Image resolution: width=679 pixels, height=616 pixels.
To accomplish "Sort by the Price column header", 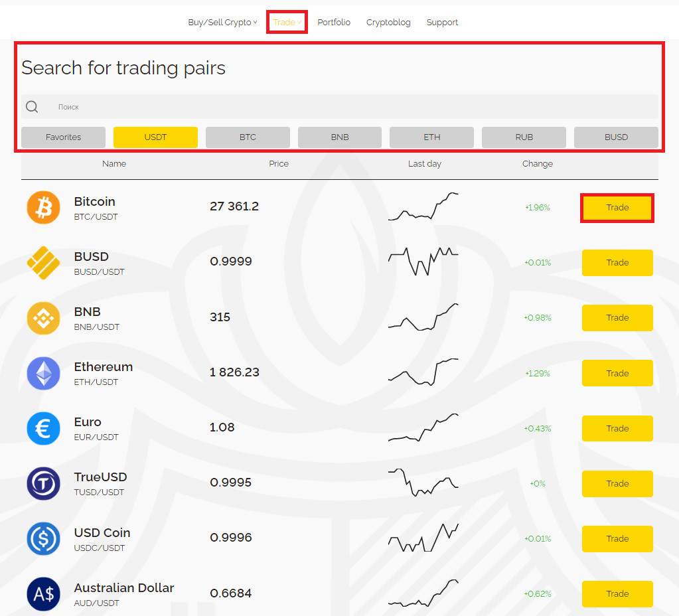I will 279,164.
